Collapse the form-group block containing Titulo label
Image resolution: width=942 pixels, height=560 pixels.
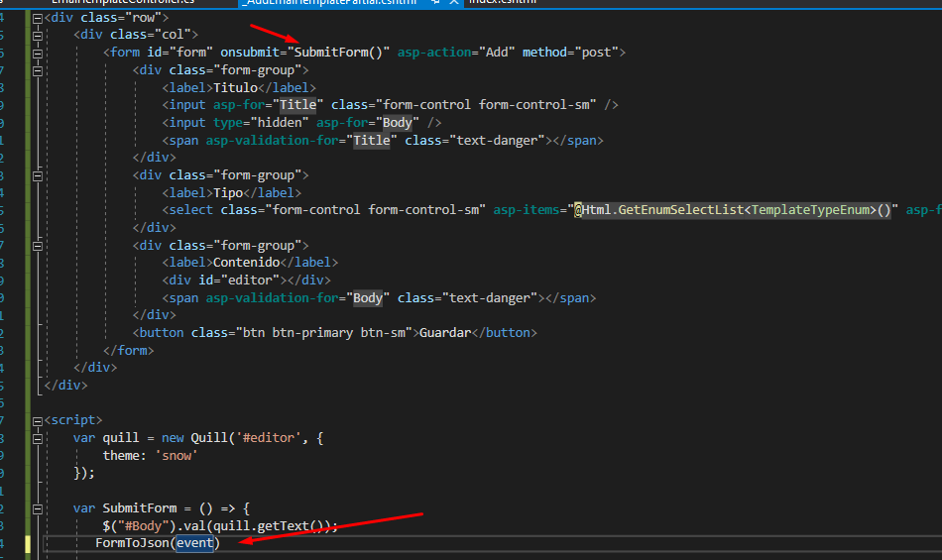(x=38, y=70)
